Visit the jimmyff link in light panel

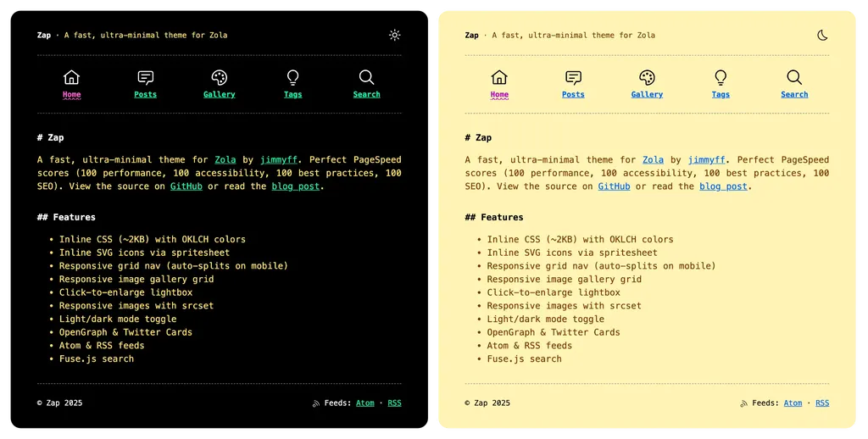coord(706,159)
